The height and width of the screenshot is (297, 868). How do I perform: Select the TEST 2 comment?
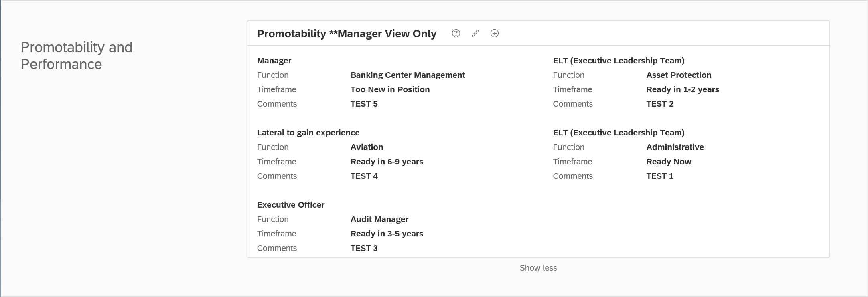660,104
